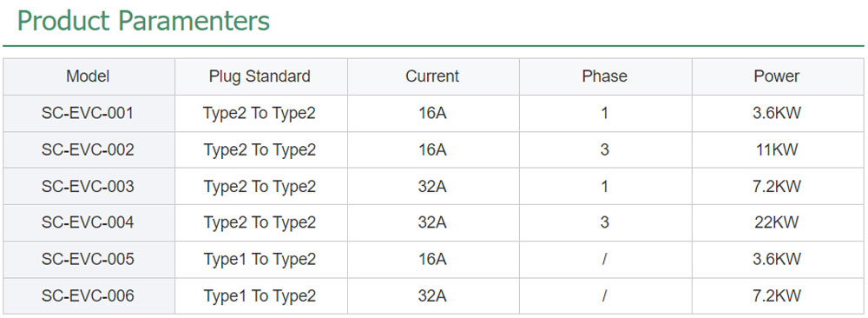Select the SC-EVC-002 model cell
This screenshot has height=318, width=868.
tap(88, 150)
